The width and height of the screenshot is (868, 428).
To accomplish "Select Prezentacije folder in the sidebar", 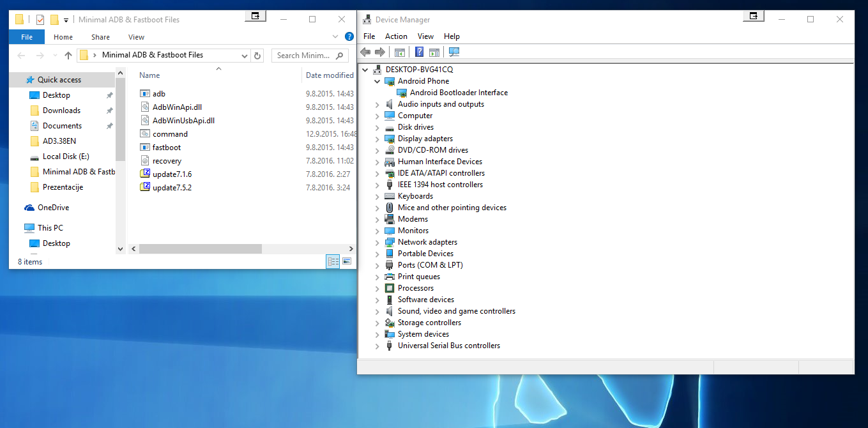I will [x=63, y=187].
